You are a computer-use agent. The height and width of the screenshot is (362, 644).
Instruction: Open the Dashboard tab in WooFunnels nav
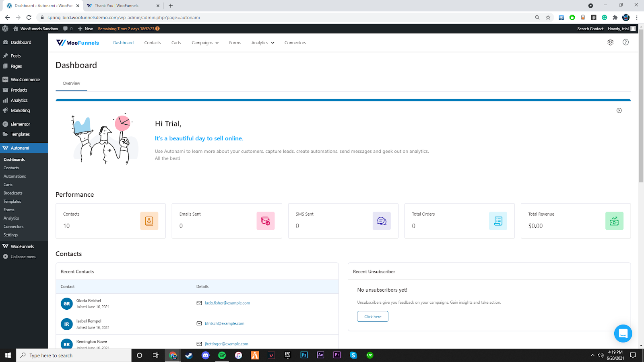click(x=123, y=43)
